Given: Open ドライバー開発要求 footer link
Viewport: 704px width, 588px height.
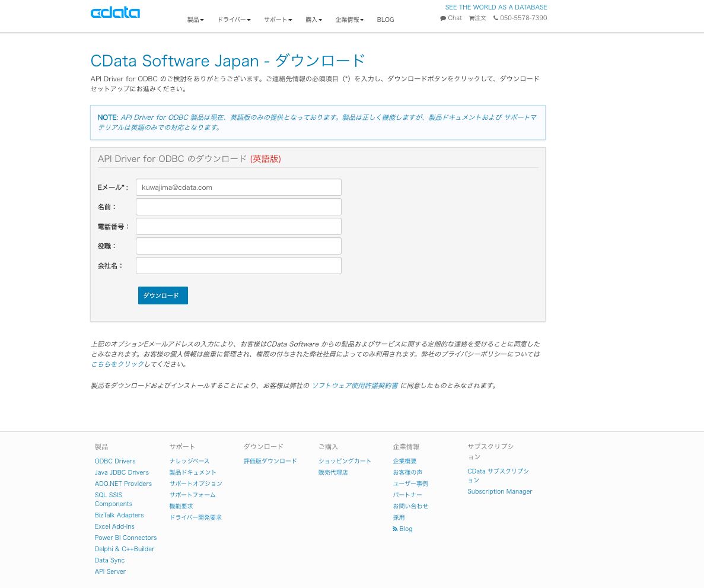Looking at the screenshot, I should coord(195,517).
